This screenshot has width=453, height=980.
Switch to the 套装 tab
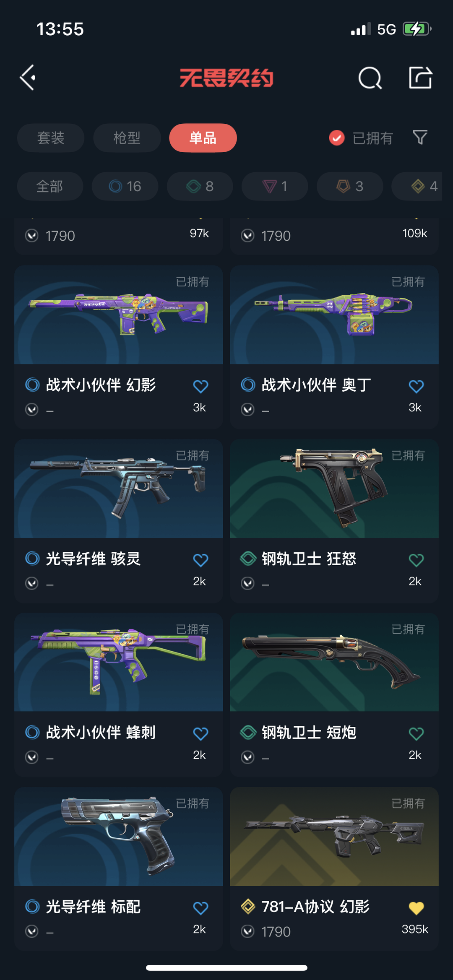(51, 138)
